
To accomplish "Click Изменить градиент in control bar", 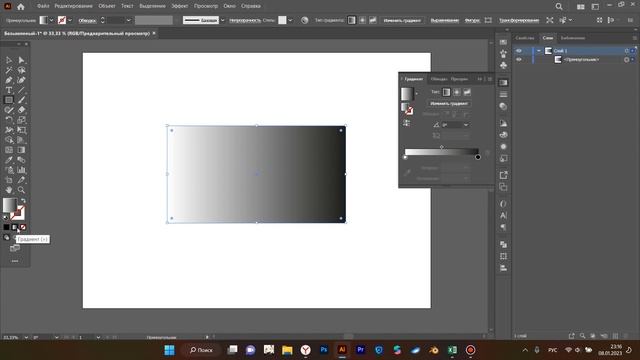I will (x=402, y=20).
